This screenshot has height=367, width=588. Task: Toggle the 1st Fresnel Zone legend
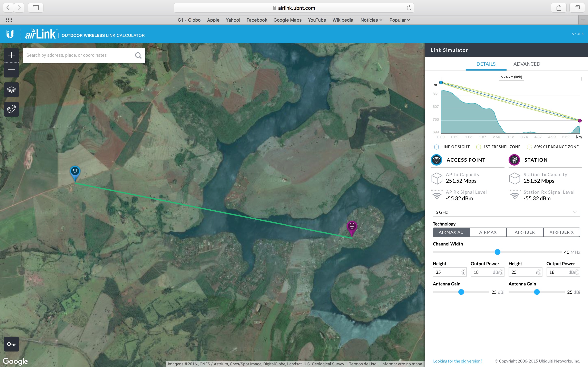[498, 147]
